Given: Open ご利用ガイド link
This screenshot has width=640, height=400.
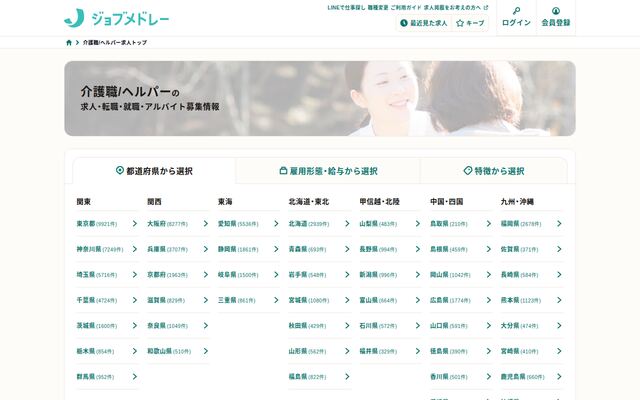Looking at the screenshot, I should pos(405,7).
